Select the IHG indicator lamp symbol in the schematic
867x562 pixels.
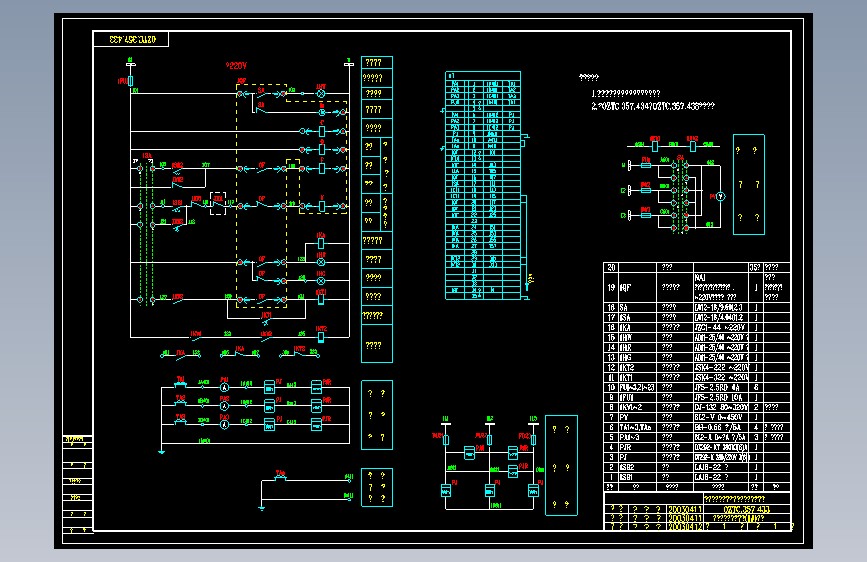321,281
